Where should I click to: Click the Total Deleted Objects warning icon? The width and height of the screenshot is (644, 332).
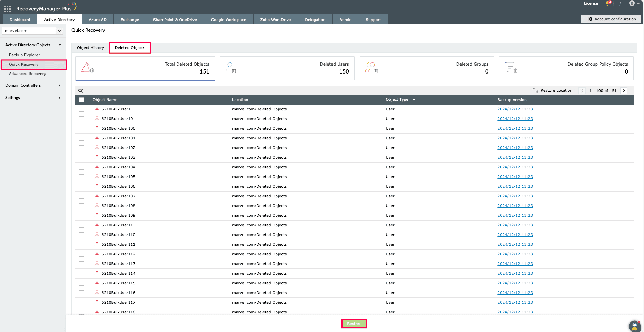(88, 68)
